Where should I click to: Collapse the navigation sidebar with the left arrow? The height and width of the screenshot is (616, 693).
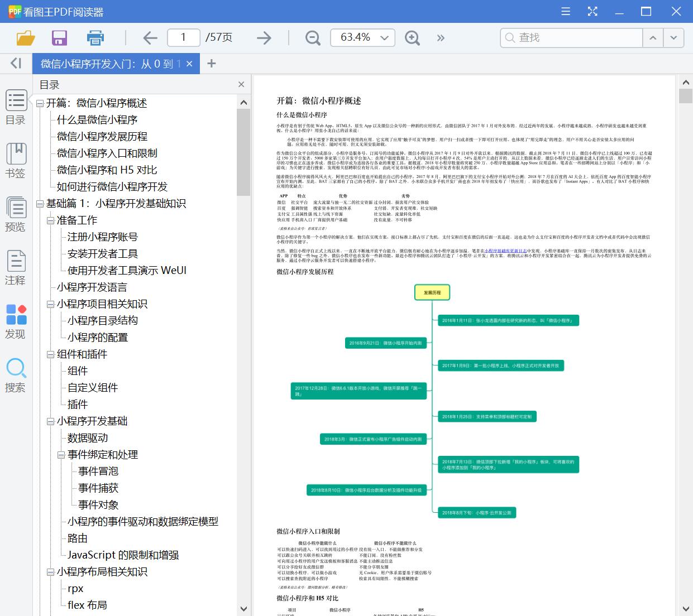15,63
